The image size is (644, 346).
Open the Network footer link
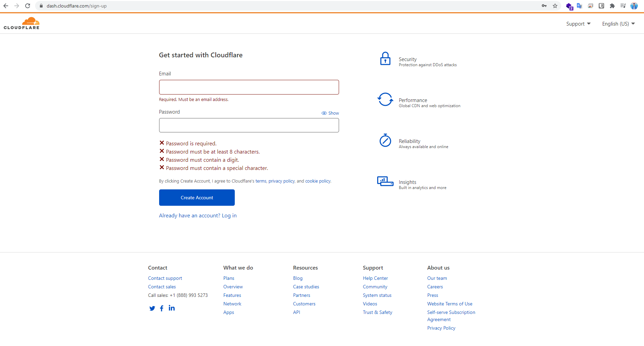(232, 304)
